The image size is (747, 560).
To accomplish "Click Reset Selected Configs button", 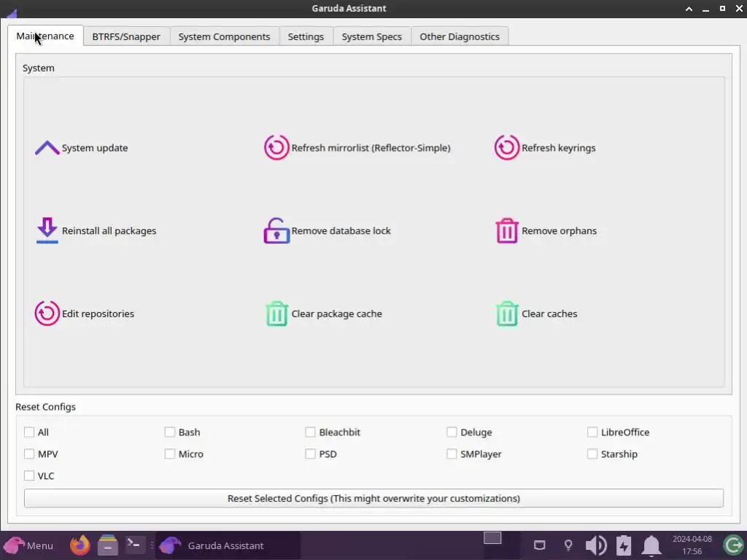I will point(373,498).
